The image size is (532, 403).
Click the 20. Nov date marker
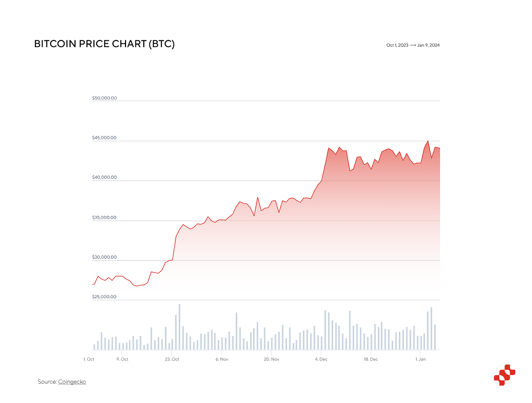[x=271, y=359]
